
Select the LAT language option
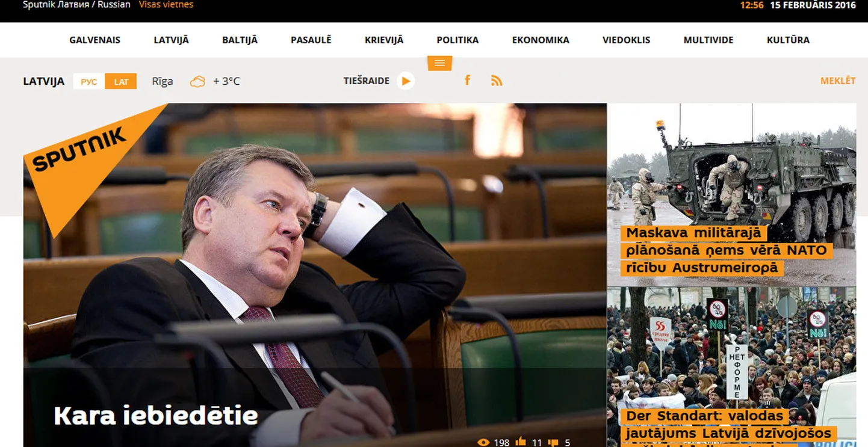coord(121,81)
